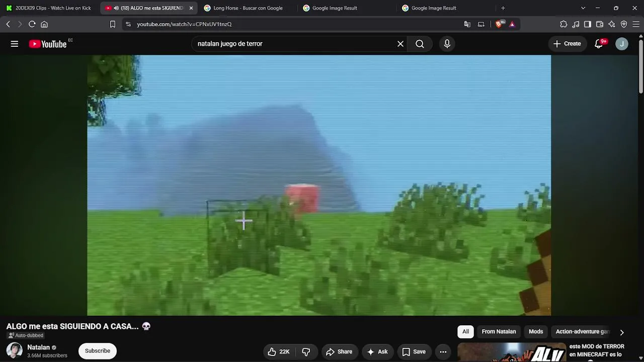Open Natalan channel avatar

(14, 351)
